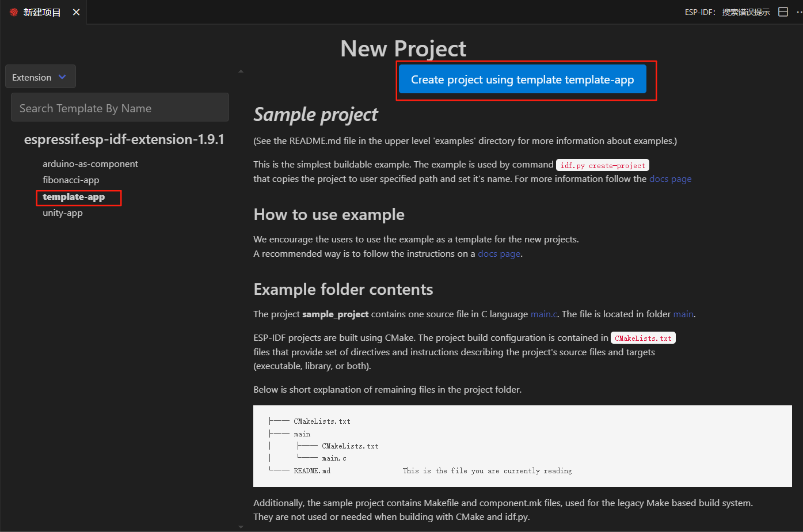Open the main folder link

point(683,314)
